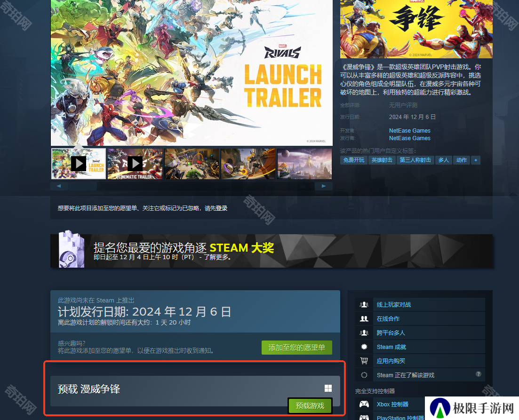Screen dimensions: 519x420
Task: Select the 免费开玩 tag
Action: coord(353,160)
